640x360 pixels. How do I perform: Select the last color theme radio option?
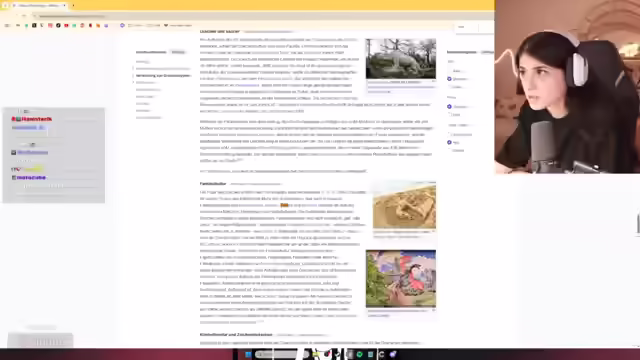[449, 151]
